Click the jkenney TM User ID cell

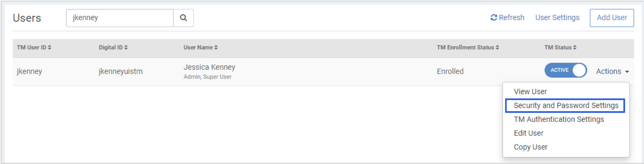29,71
